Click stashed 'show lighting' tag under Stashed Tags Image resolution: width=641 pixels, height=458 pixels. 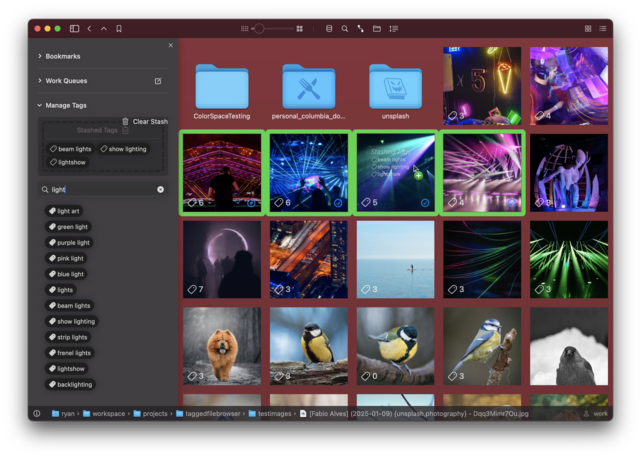point(123,149)
